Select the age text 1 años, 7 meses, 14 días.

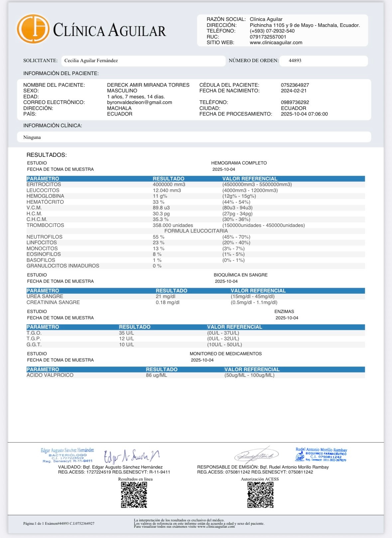pos(136,97)
